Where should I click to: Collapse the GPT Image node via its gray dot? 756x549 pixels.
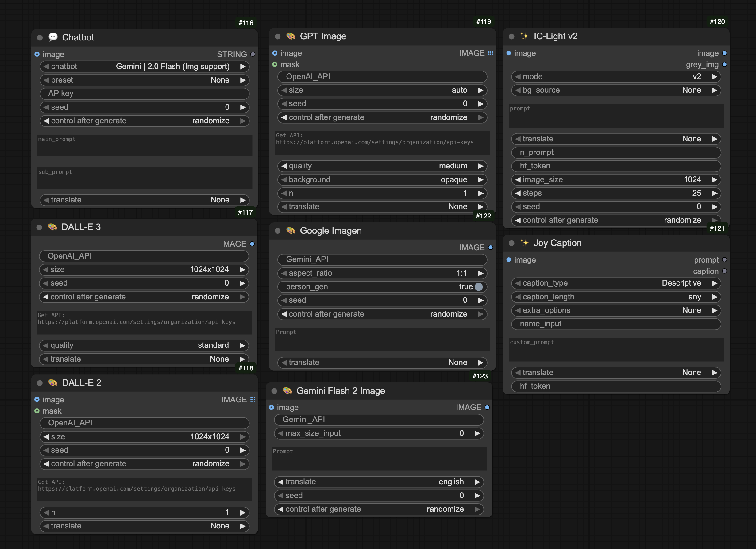click(277, 36)
